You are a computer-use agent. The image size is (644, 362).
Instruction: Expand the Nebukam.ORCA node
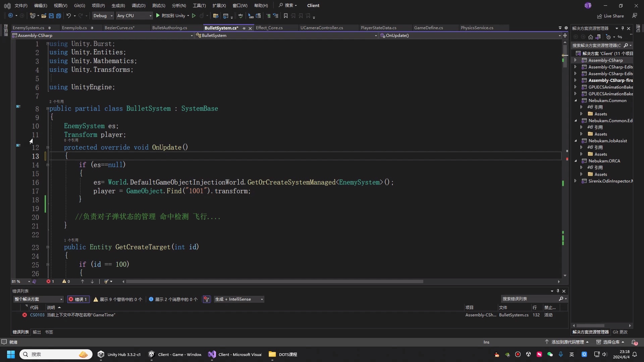coord(576,161)
